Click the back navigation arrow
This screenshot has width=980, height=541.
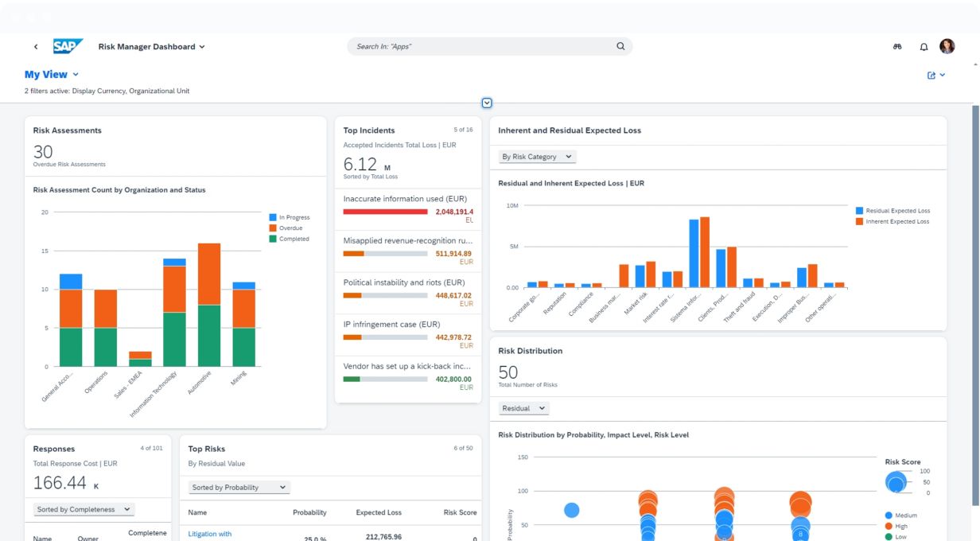36,47
